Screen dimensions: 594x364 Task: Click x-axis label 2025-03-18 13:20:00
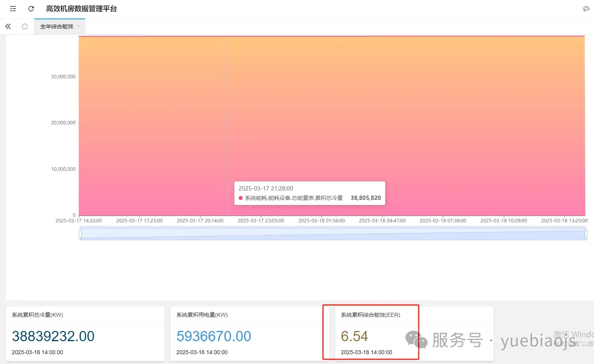click(564, 221)
